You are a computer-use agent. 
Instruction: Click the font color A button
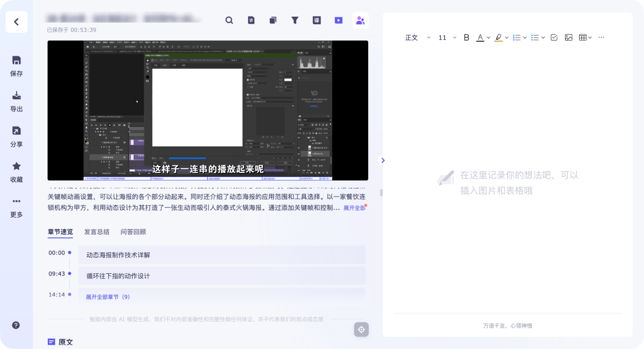[480, 38]
